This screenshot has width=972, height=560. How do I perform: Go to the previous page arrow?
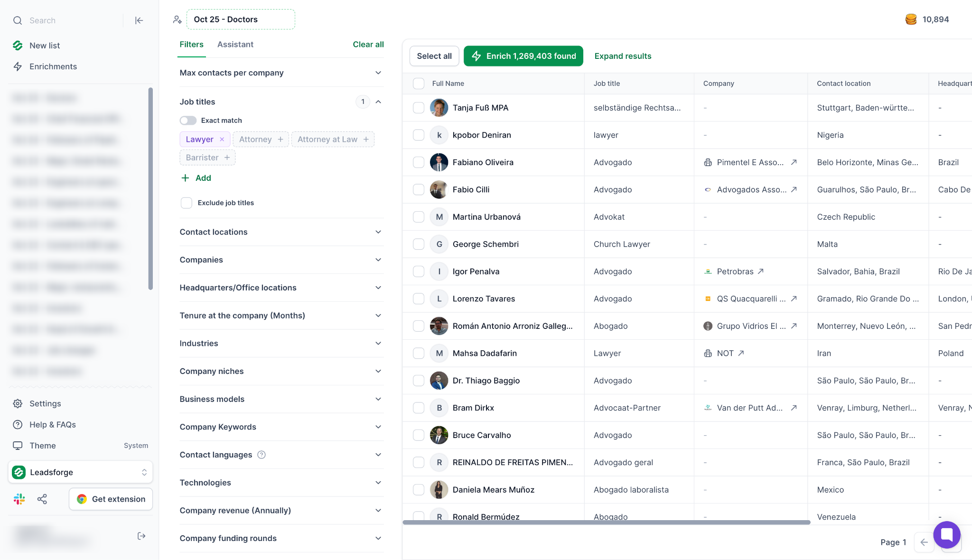tap(924, 542)
